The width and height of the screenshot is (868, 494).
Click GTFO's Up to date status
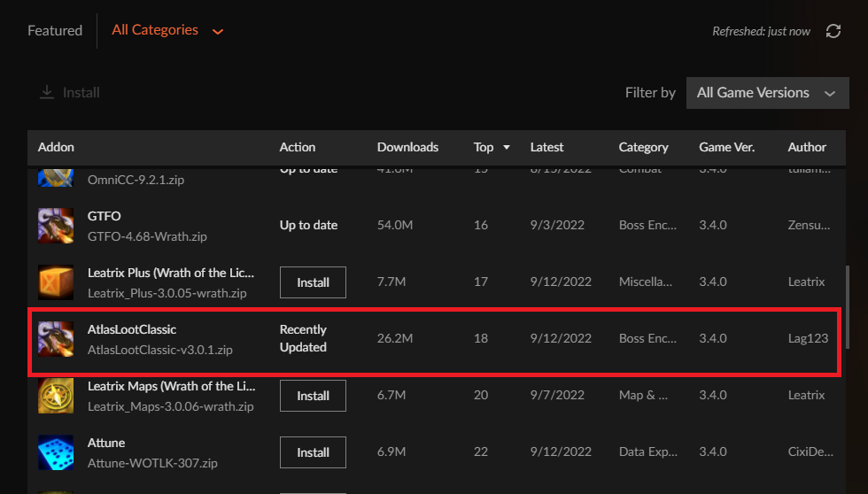(x=308, y=225)
